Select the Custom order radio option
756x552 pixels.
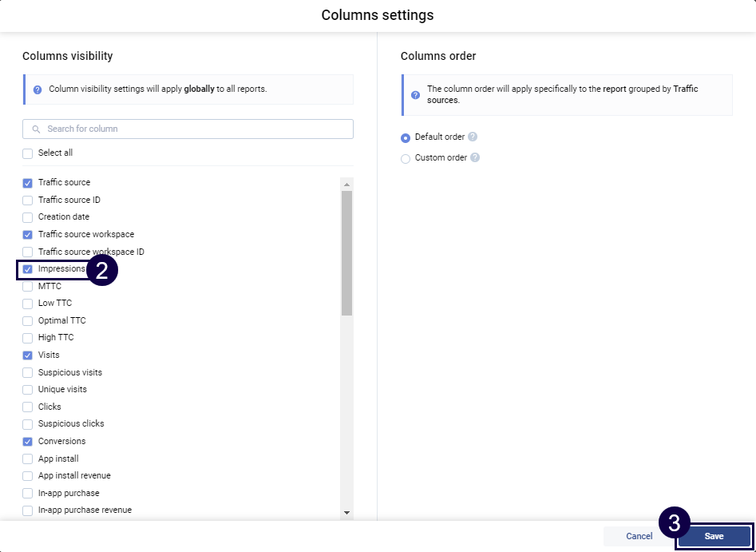406,158
